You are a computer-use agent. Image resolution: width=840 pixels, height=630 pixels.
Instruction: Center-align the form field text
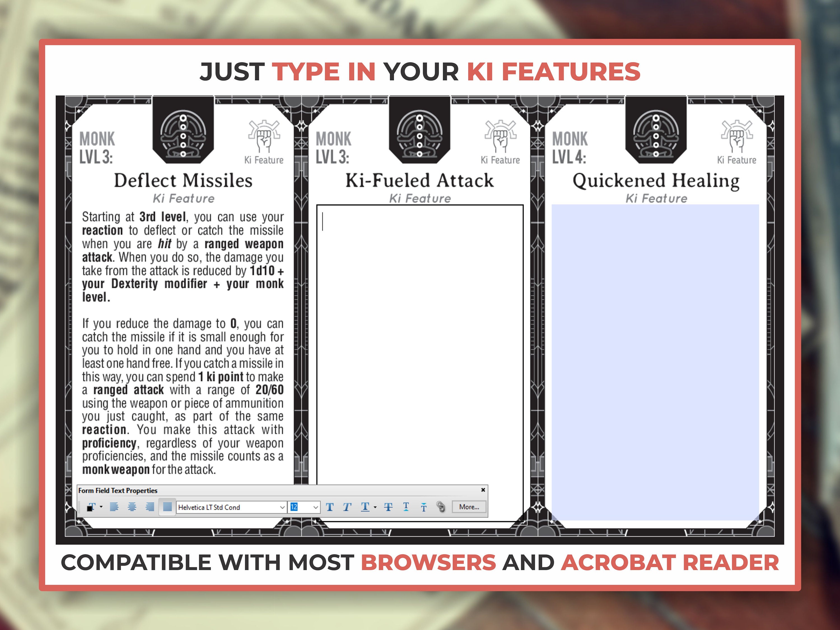click(x=132, y=507)
